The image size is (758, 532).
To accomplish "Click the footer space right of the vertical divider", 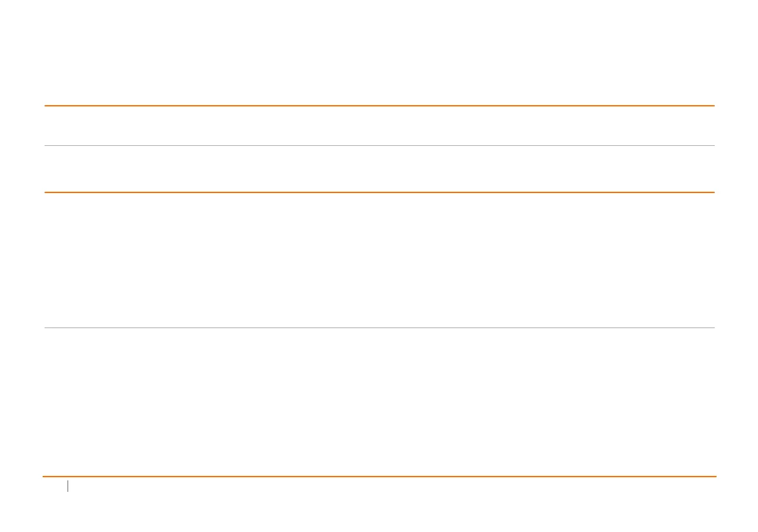I will (x=382, y=487).
